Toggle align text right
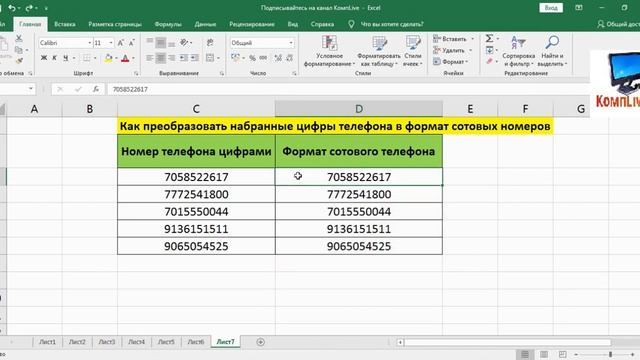The height and width of the screenshot is (360, 640). click(172, 58)
